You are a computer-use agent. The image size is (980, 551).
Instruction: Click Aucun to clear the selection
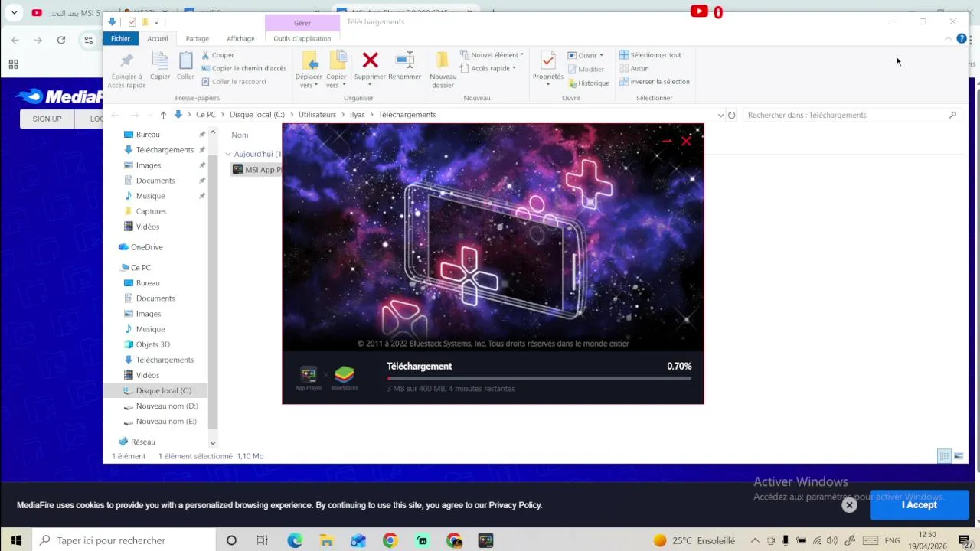634,68
